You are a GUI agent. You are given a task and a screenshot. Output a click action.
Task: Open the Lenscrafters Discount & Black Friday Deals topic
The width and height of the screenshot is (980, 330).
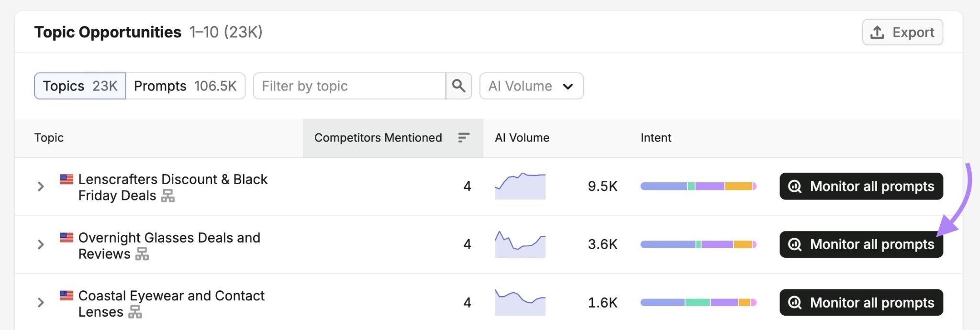point(173,187)
